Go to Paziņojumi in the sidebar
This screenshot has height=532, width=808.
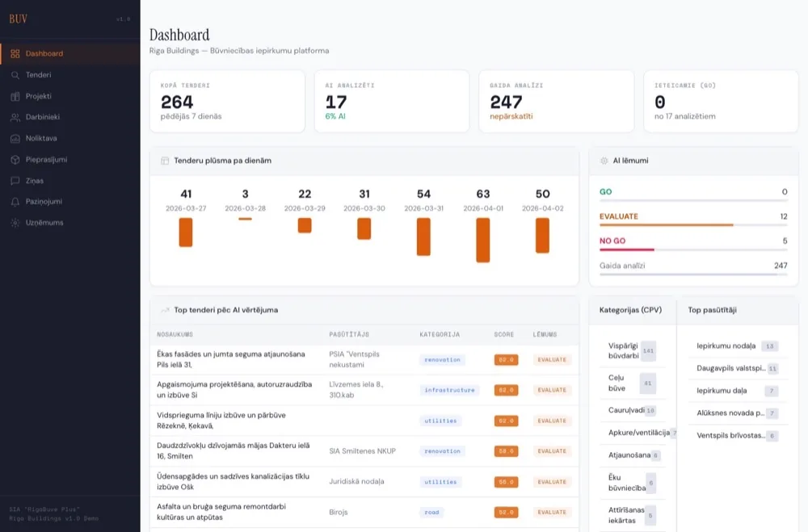[70, 202]
